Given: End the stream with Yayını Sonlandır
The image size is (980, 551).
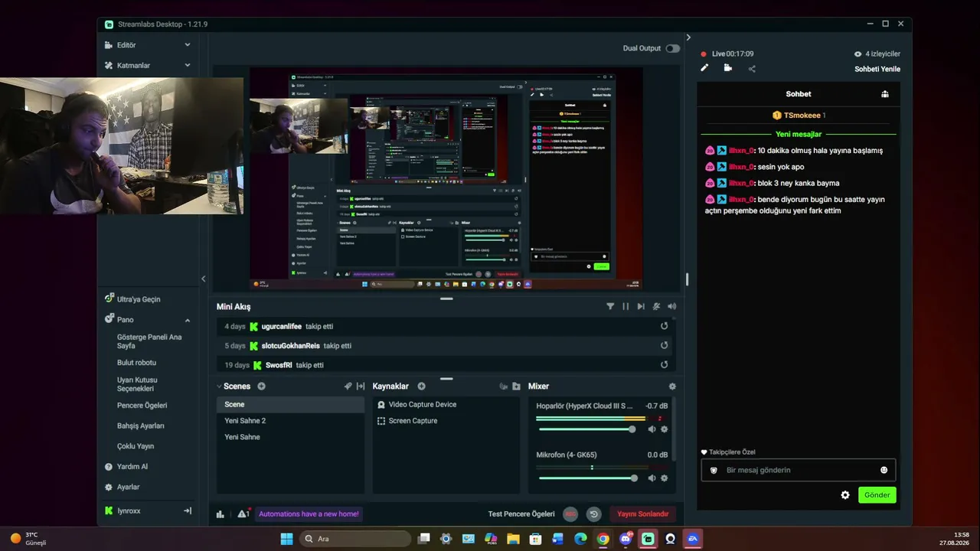Looking at the screenshot, I should pyautogui.click(x=643, y=514).
